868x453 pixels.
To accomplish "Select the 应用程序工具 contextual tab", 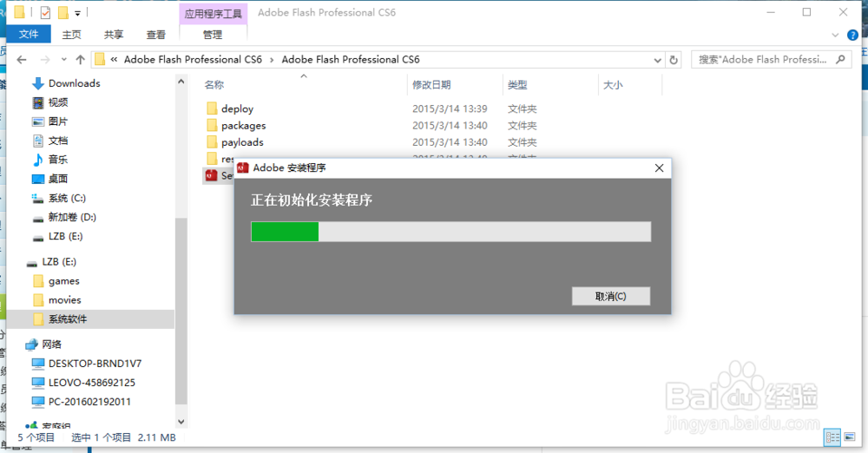I will point(214,13).
